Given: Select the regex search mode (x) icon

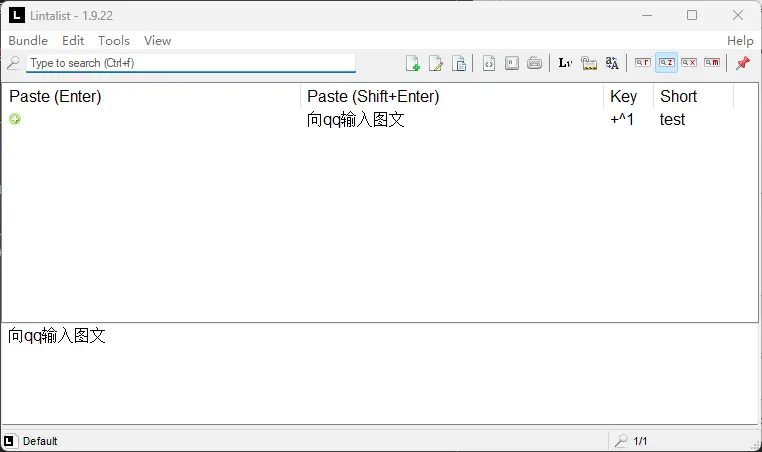Looking at the screenshot, I should 689,63.
